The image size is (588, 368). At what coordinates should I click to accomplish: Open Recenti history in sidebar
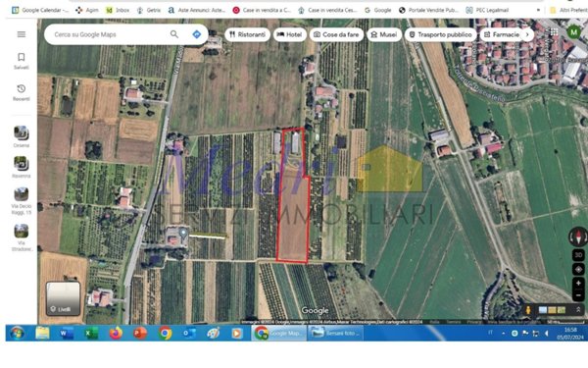(x=22, y=92)
